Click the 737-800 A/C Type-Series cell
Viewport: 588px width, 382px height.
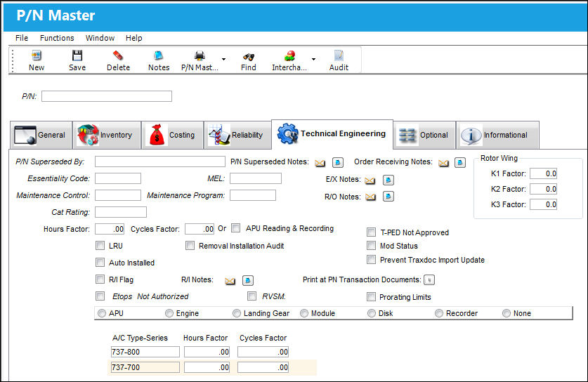click(x=145, y=352)
